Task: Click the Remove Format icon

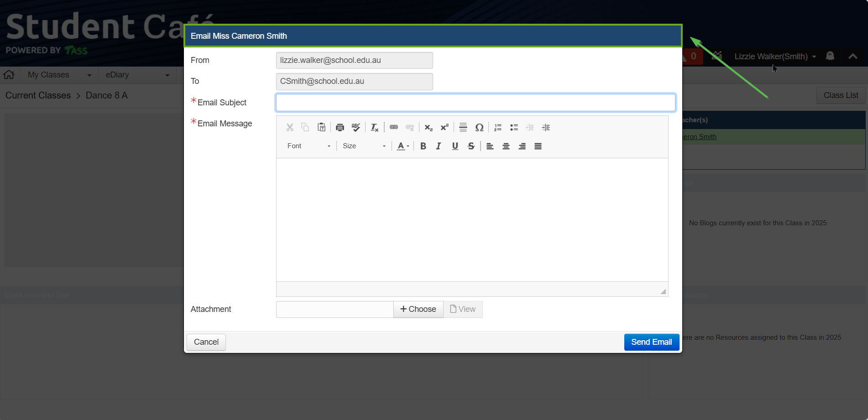Action: [x=374, y=128]
